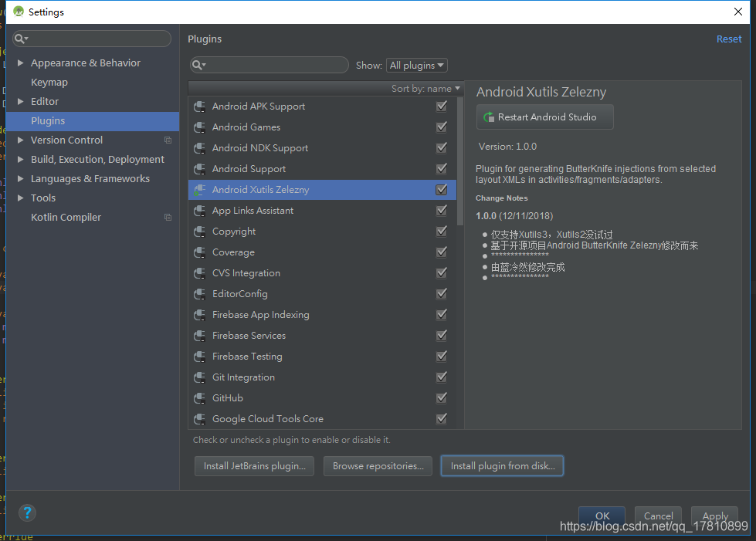Click the Android APK Support plugin icon
Image resolution: width=756 pixels, height=541 pixels.
(199, 107)
